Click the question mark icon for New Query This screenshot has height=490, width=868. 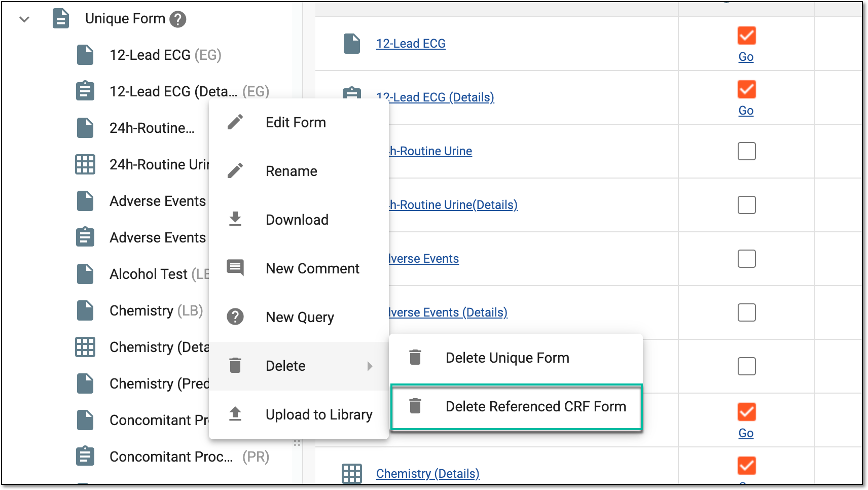[235, 317]
